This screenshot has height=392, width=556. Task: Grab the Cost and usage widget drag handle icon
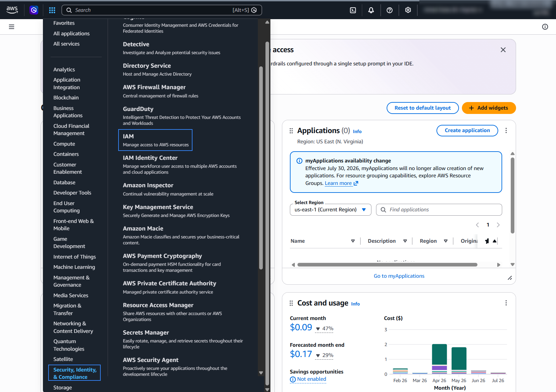pos(291,303)
